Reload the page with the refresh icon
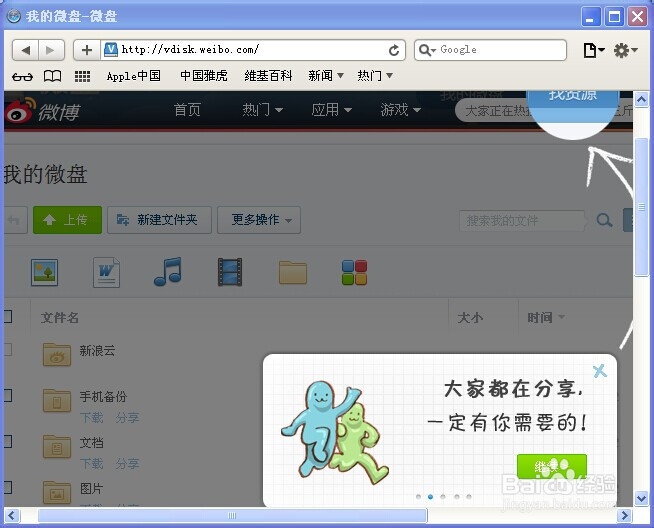654x528 pixels. [394, 50]
